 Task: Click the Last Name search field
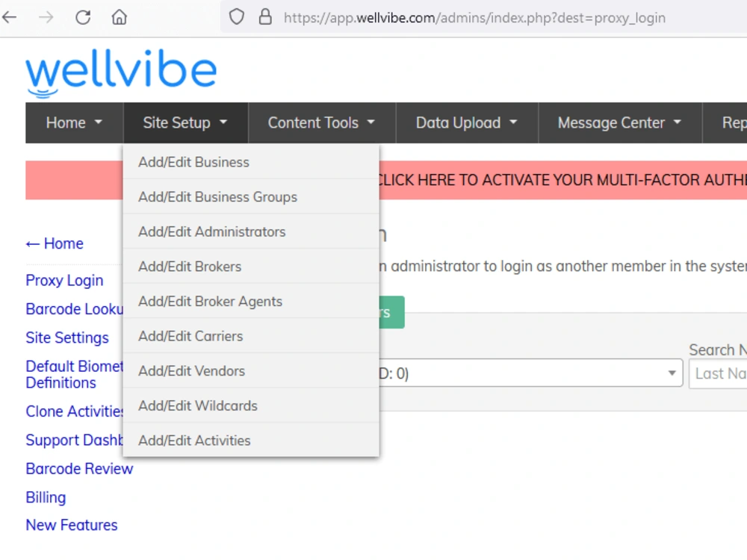718,373
